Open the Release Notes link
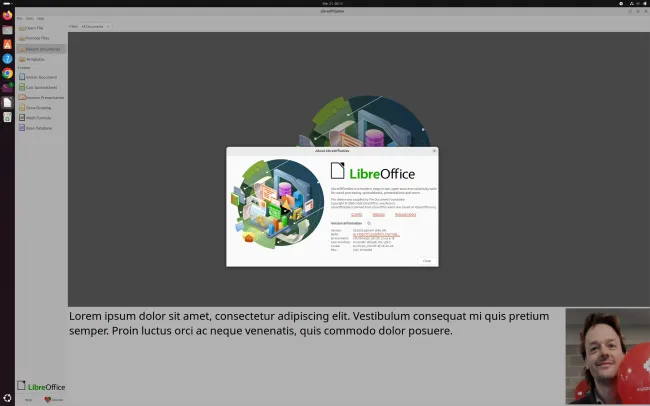650x406 pixels. (x=405, y=215)
